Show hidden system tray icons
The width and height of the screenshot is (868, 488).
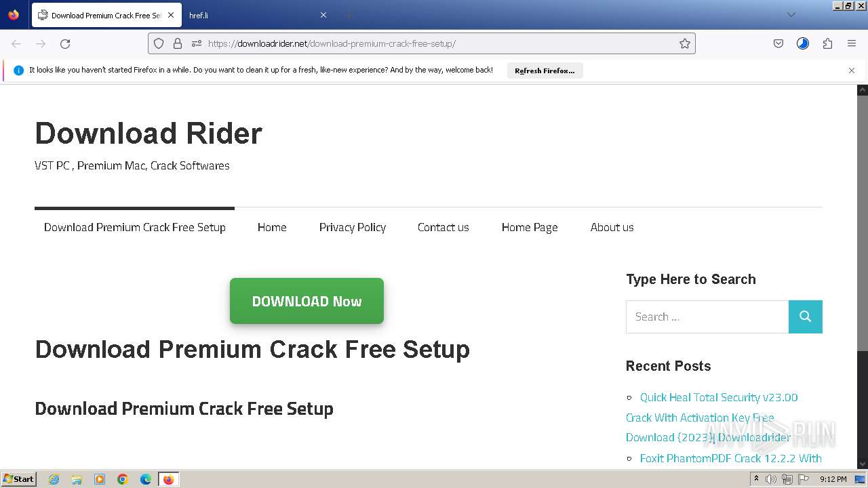pyautogui.click(x=757, y=479)
